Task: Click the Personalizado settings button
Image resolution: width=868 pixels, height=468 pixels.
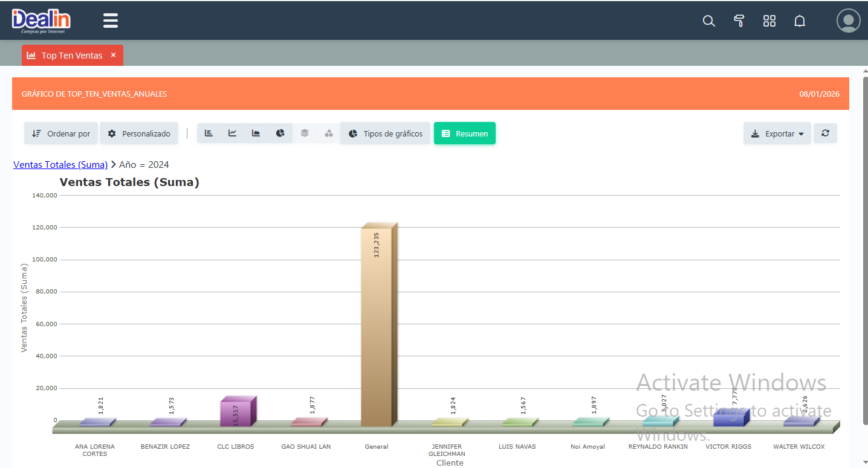Action: point(139,133)
